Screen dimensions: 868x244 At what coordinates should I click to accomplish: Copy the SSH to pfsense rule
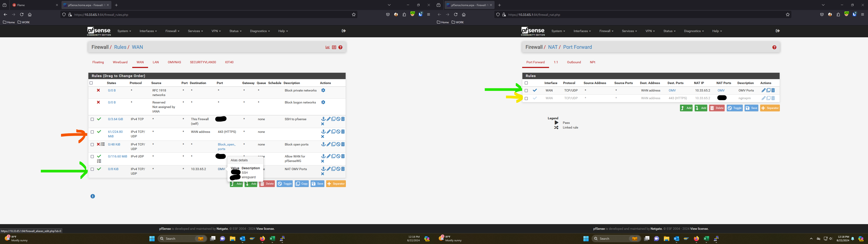point(333,119)
